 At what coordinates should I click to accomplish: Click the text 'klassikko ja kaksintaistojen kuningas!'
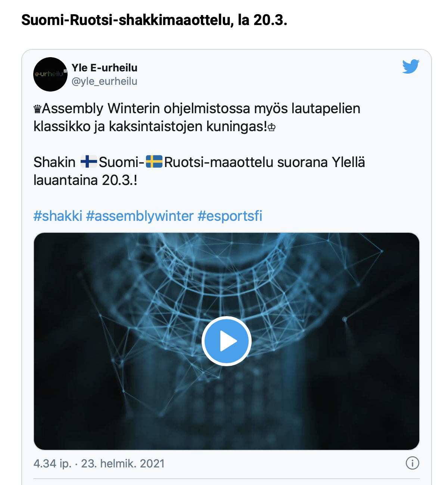coord(150,127)
